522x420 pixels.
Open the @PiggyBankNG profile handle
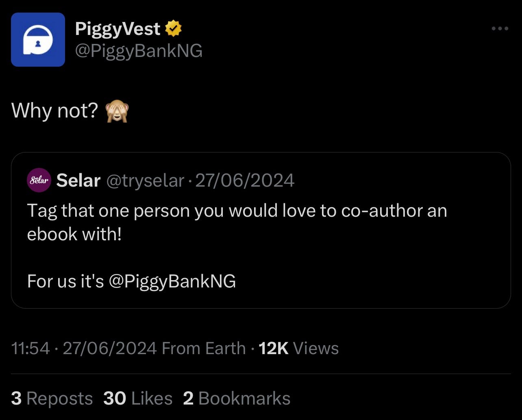coord(139,50)
